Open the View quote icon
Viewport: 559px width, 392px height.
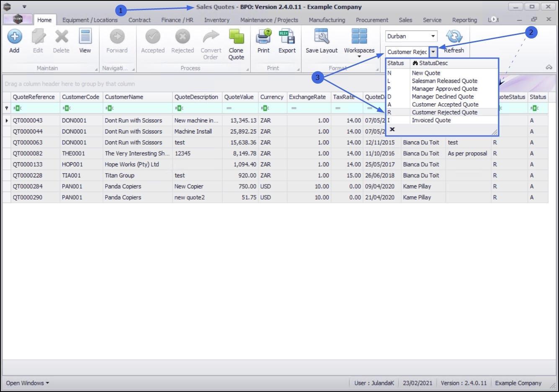pos(85,37)
